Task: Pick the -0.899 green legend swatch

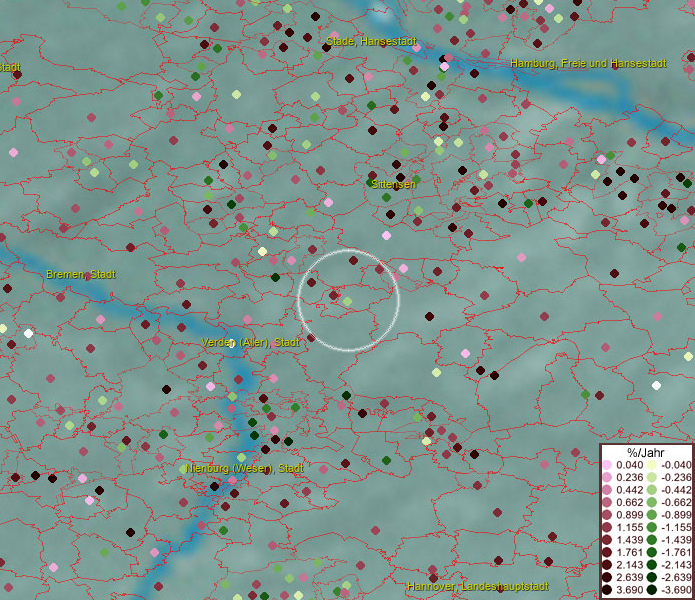Action: [652, 515]
